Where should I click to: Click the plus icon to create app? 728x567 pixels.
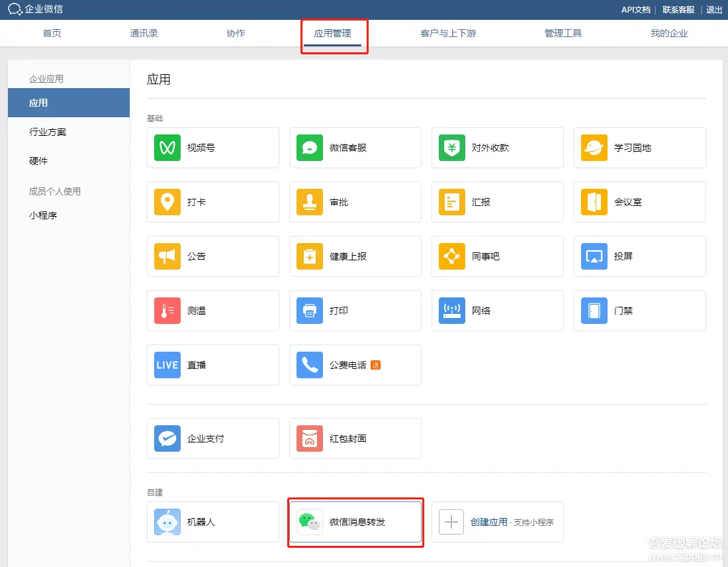[x=451, y=522]
